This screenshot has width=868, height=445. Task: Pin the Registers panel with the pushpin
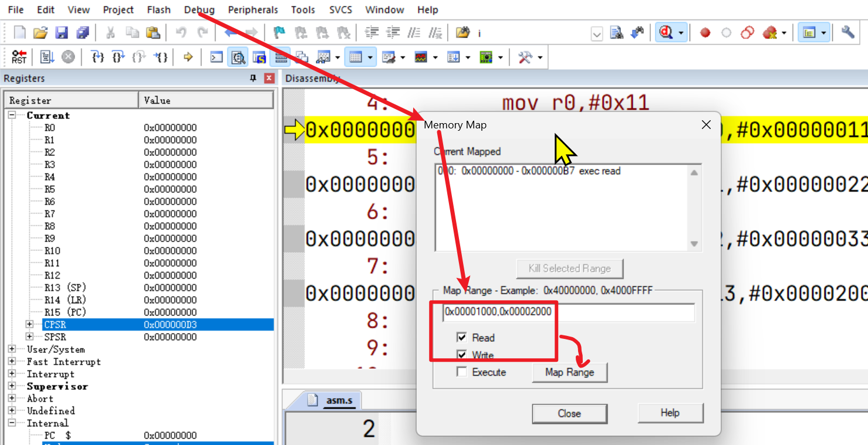pos(254,78)
